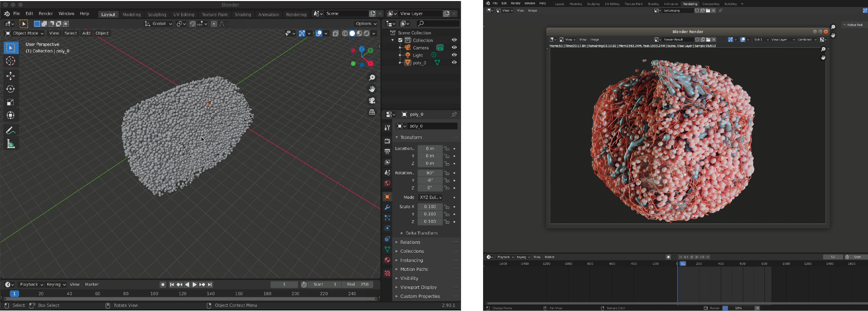Toggle auto keying record button in timeline
The width and height of the screenshot is (868, 311).
click(x=163, y=285)
